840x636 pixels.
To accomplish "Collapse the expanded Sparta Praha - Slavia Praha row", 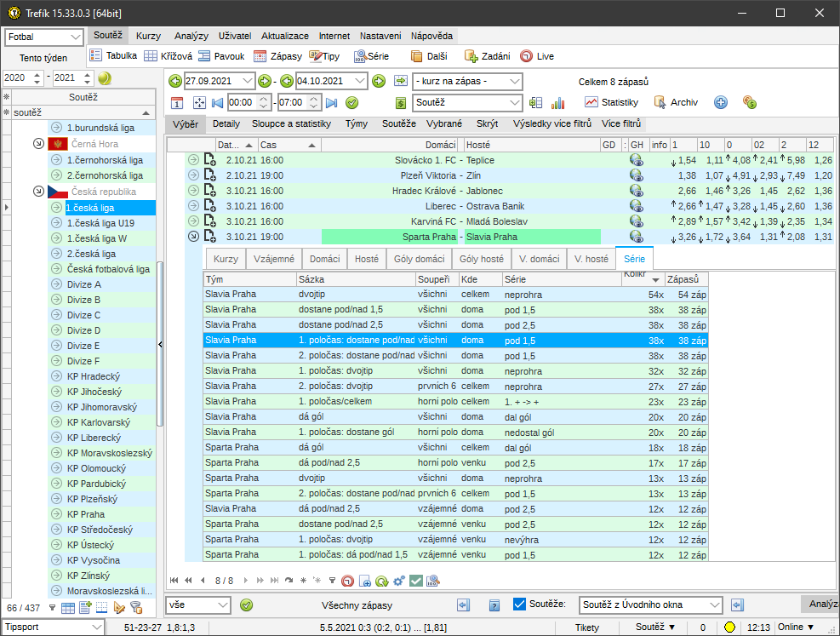I will tap(193, 237).
